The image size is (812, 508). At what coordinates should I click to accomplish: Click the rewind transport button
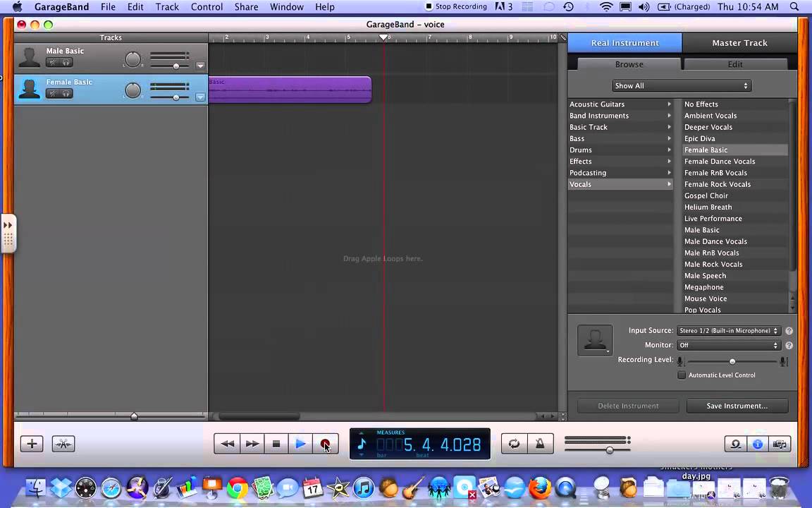pos(227,444)
